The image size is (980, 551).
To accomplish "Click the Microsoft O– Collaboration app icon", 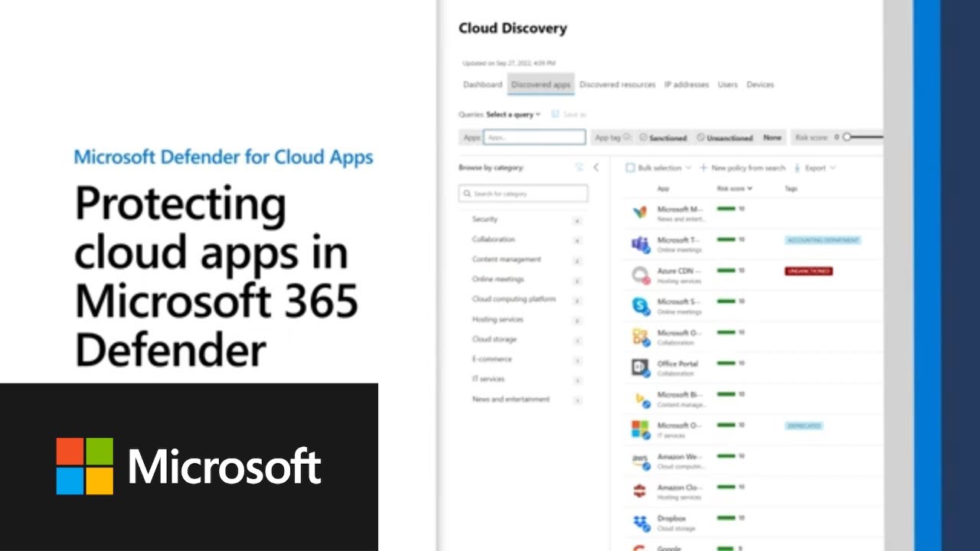I will point(639,337).
